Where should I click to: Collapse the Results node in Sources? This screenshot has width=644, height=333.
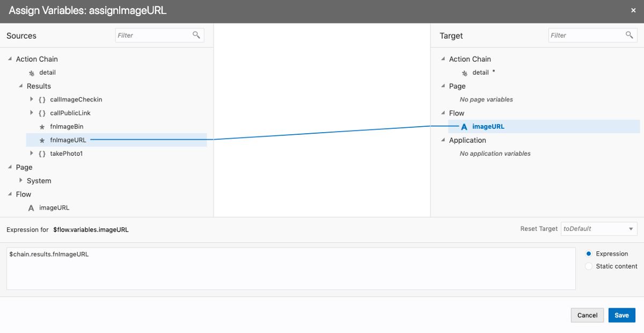(21, 86)
